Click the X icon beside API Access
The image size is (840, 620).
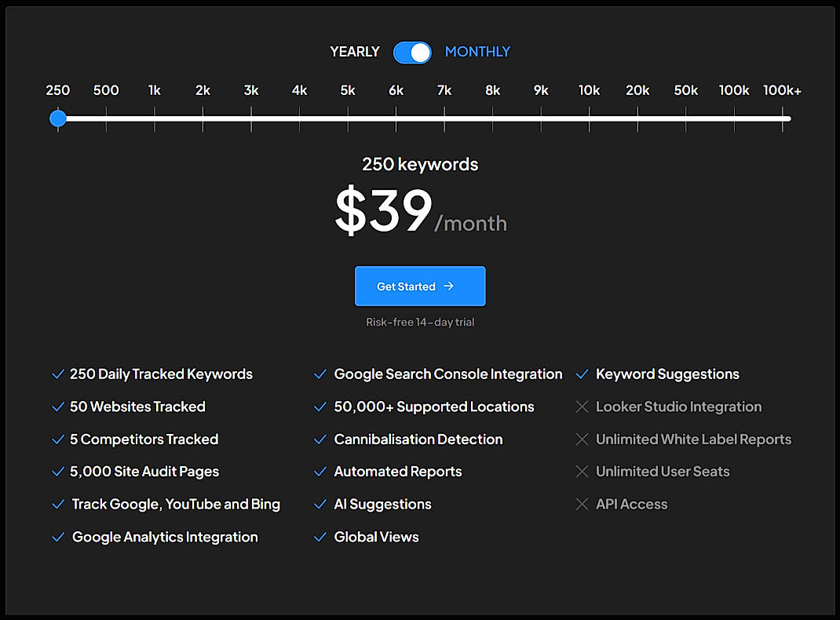582,504
